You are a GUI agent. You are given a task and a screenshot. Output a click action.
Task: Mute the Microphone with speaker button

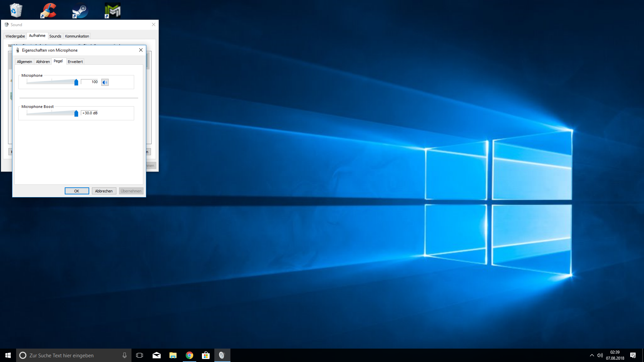(x=105, y=82)
